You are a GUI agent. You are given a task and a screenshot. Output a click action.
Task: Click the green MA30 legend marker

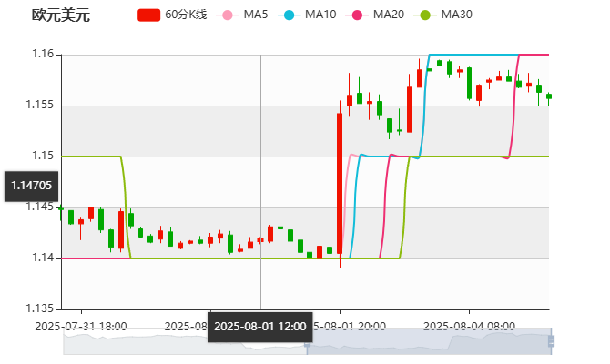(x=424, y=15)
